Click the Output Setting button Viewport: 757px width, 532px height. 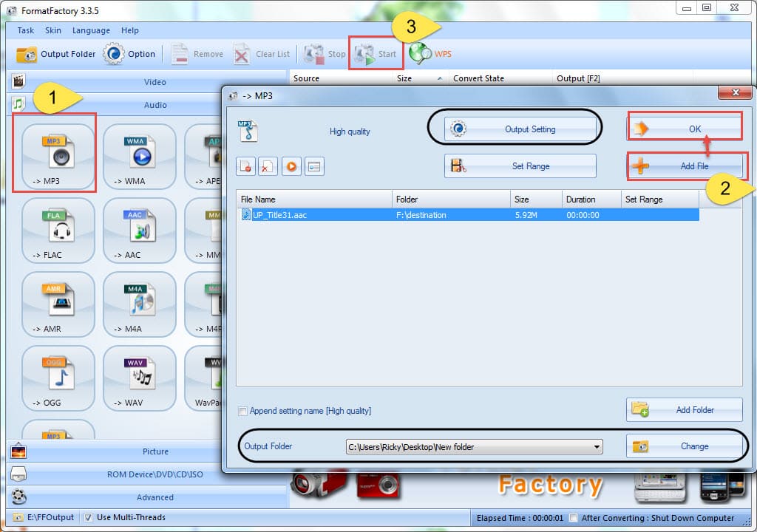(x=520, y=129)
